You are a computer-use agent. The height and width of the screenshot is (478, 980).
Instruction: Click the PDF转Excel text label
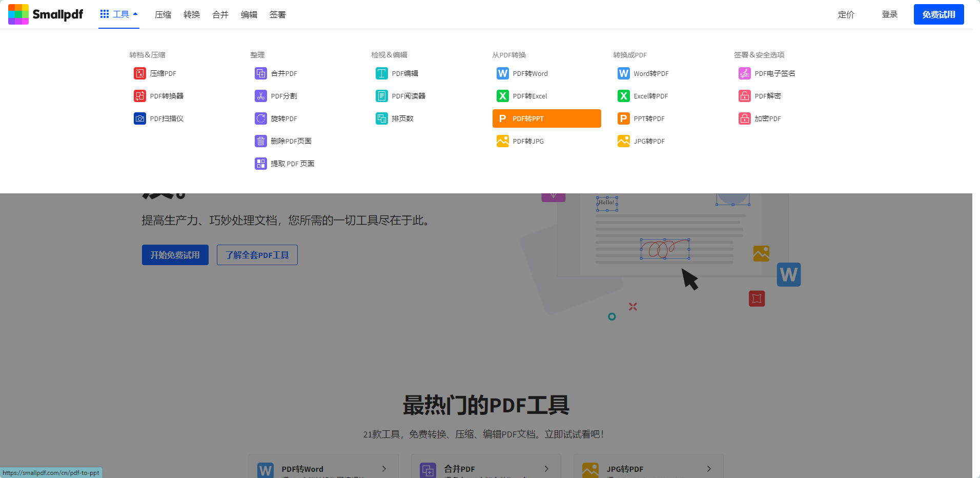point(530,96)
